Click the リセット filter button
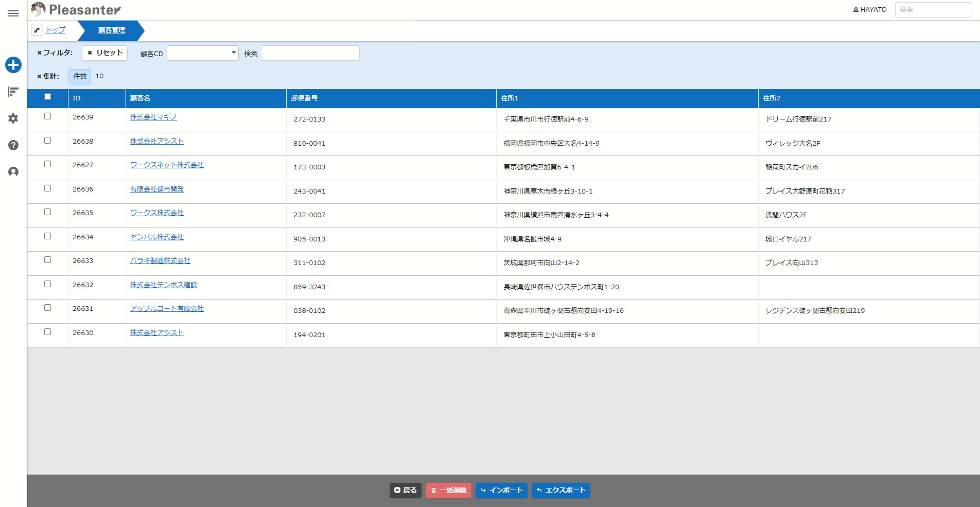 [104, 52]
